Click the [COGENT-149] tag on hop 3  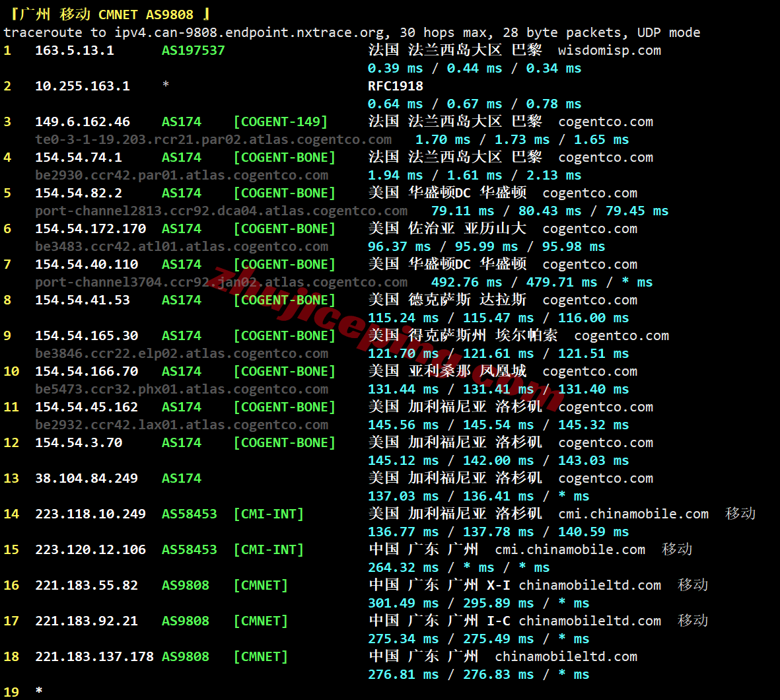[x=281, y=122]
